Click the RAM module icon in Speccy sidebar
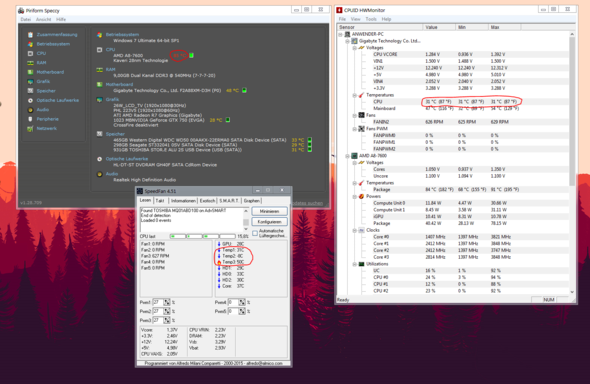 [30, 63]
